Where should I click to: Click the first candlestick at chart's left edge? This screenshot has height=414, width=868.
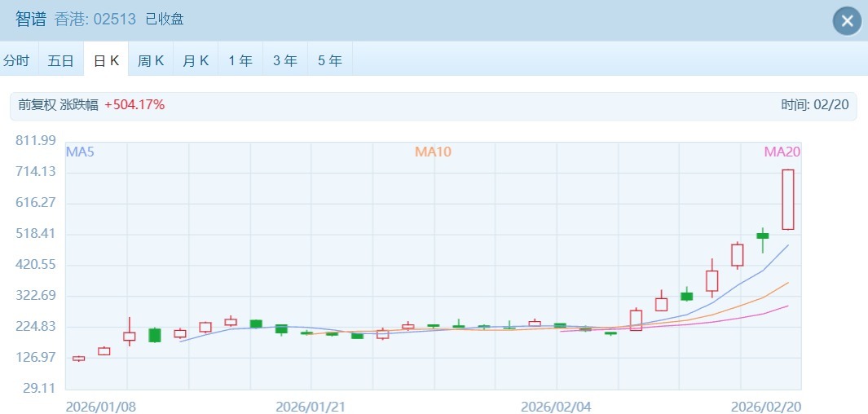tap(78, 358)
